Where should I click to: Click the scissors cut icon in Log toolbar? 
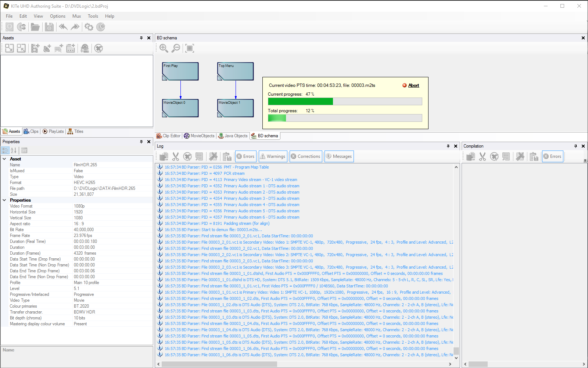pos(176,156)
